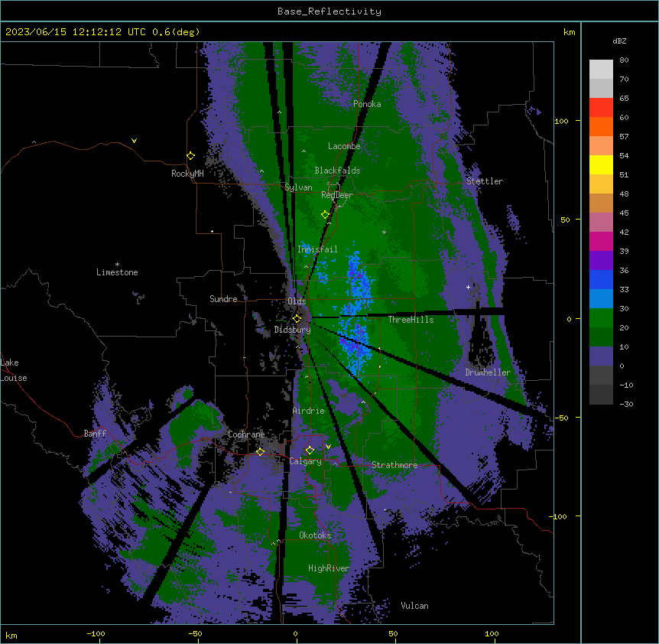Click the Base_Reflectivity title text
The height and width of the screenshot is (644, 659).
(x=329, y=11)
